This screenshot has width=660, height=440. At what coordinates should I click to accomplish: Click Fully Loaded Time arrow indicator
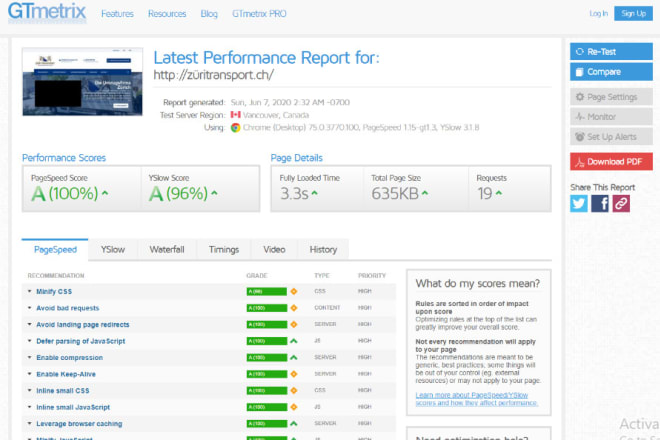click(x=314, y=193)
